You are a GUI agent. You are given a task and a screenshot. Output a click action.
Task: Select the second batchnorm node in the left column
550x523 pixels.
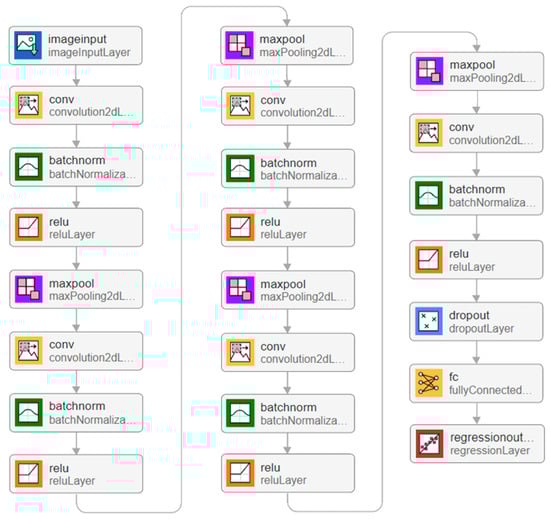tap(76, 413)
